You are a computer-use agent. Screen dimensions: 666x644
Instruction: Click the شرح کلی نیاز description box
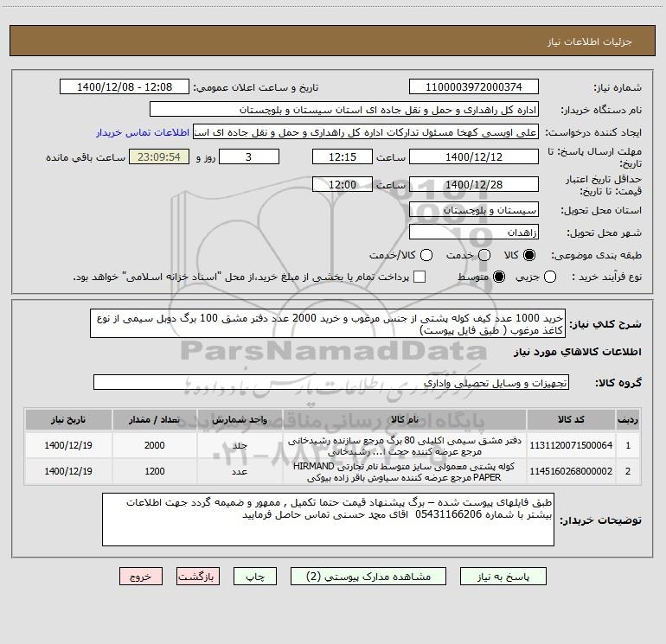(328, 323)
